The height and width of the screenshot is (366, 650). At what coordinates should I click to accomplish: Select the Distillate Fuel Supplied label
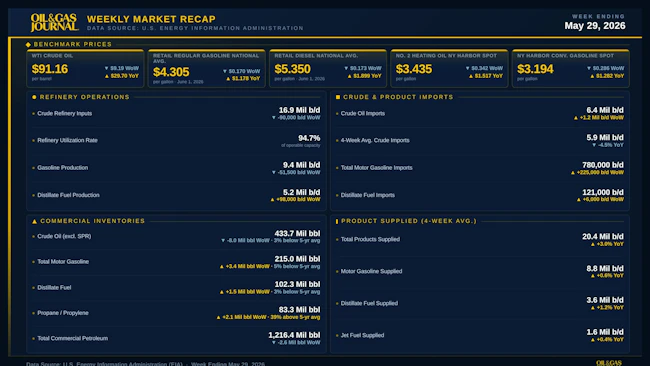369,303
